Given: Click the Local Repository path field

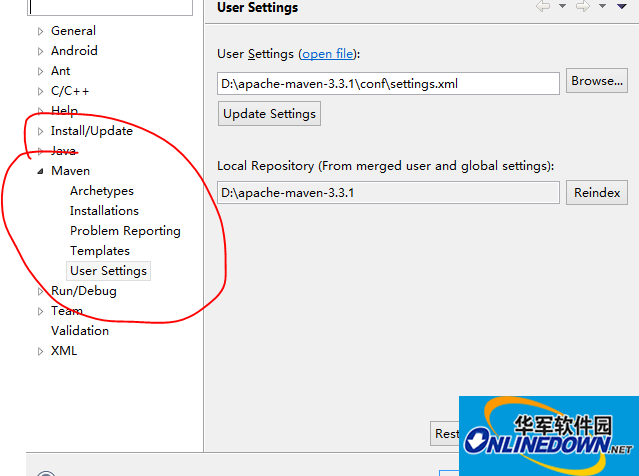Looking at the screenshot, I should 388,192.
